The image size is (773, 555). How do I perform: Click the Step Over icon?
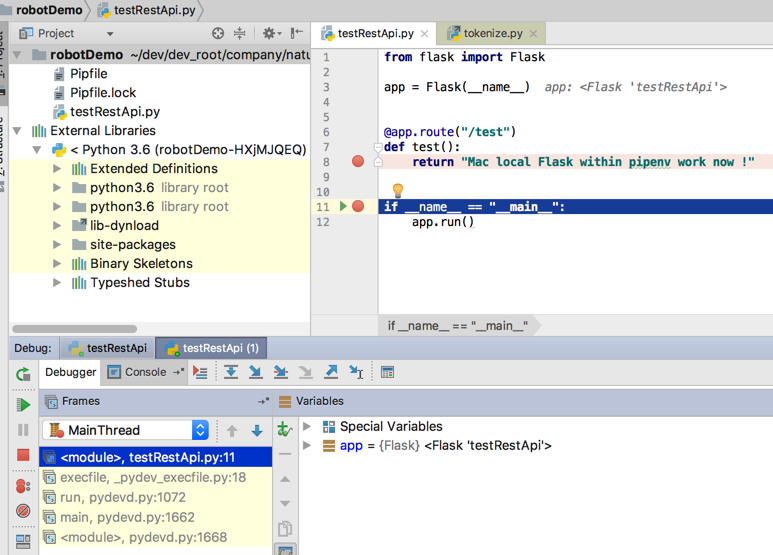231,372
